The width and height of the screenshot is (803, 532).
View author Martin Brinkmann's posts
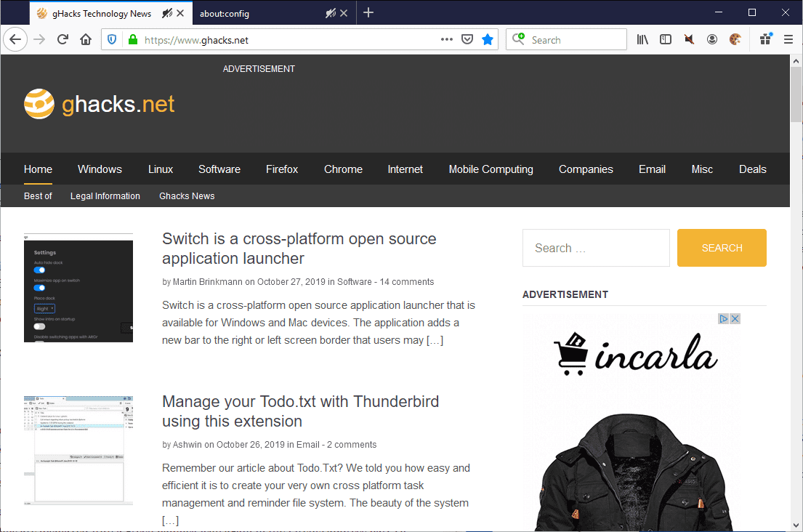coord(207,281)
